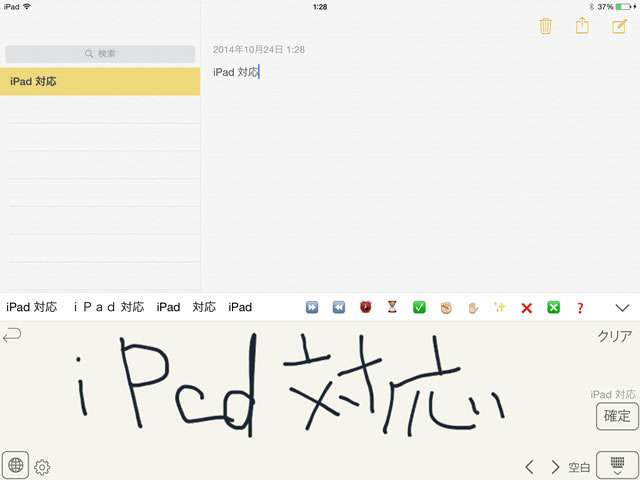
Task: Open handwriting keyboard settings gear
Action: coord(42,467)
